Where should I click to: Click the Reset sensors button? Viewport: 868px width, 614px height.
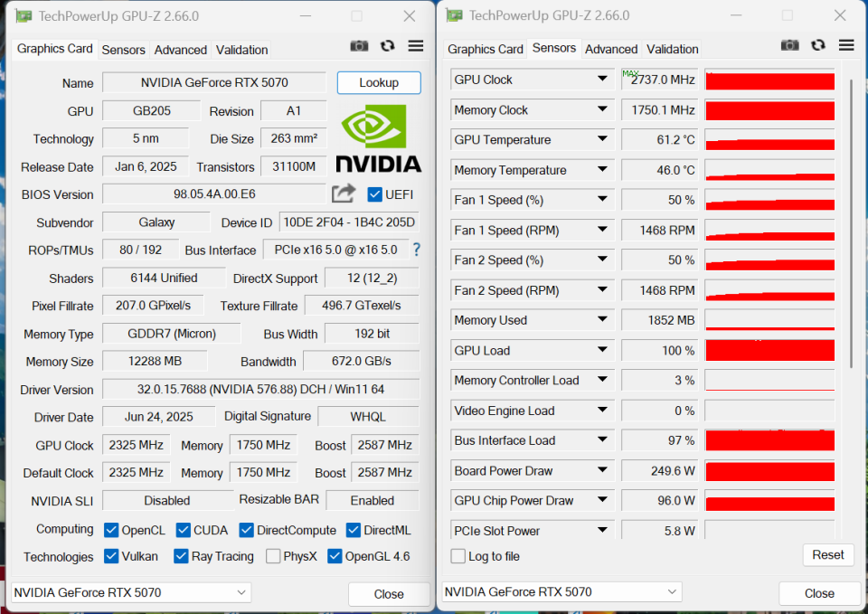tap(828, 554)
